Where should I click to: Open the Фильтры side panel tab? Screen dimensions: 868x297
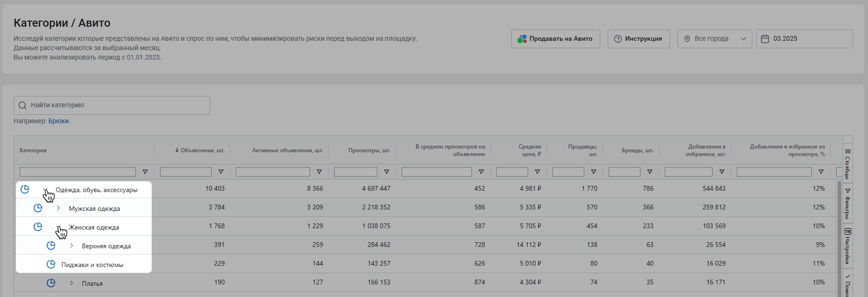pyautogui.click(x=848, y=203)
